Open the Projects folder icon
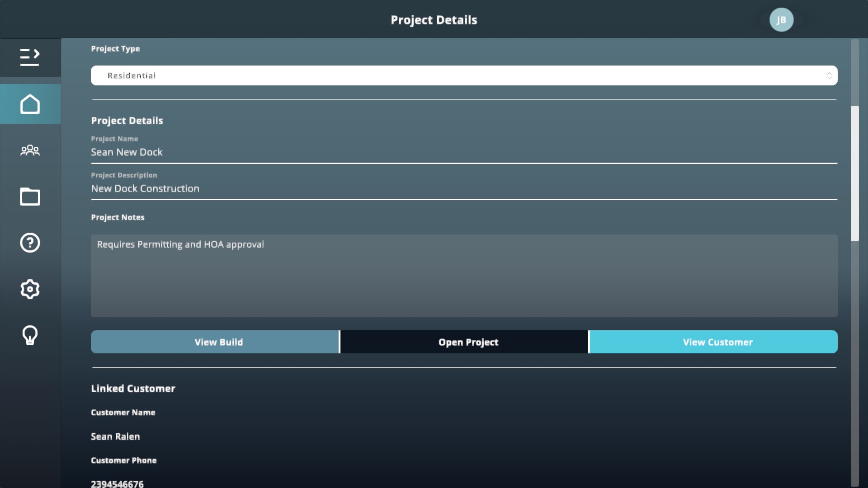The width and height of the screenshot is (868, 488). point(30,197)
